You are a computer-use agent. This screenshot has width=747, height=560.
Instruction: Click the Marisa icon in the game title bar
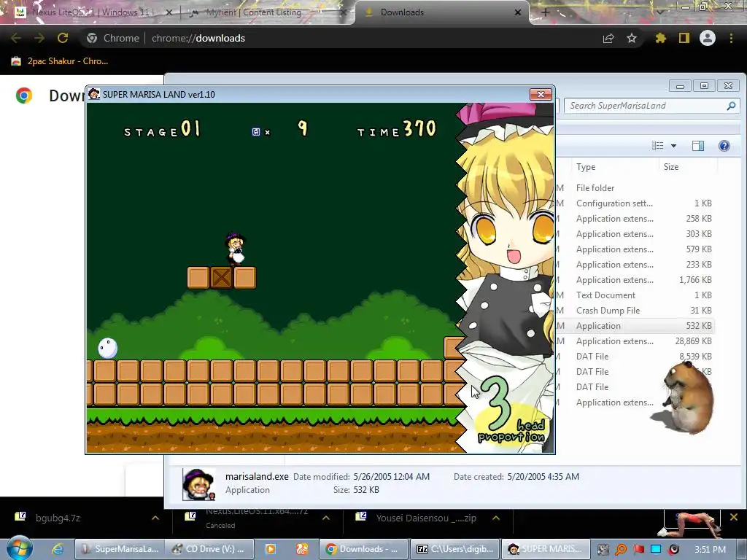(94, 94)
